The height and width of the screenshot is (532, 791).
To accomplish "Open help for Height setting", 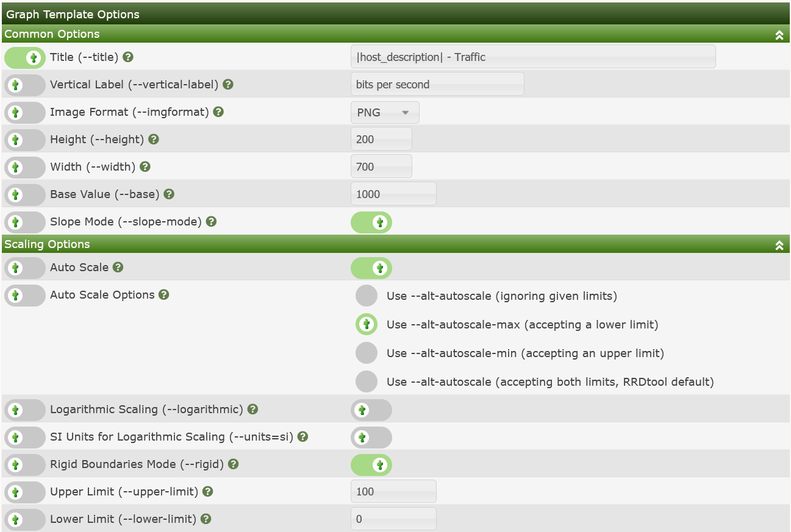I will (154, 139).
